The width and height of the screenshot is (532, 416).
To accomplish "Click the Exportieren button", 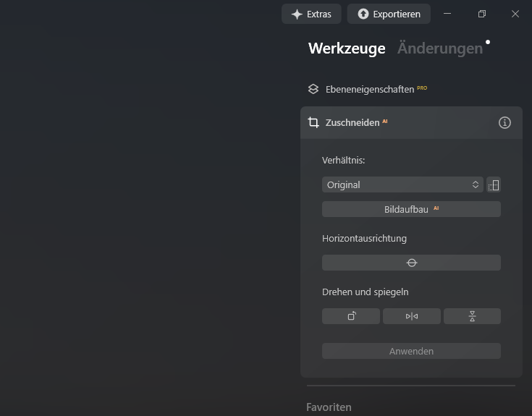I will point(389,14).
